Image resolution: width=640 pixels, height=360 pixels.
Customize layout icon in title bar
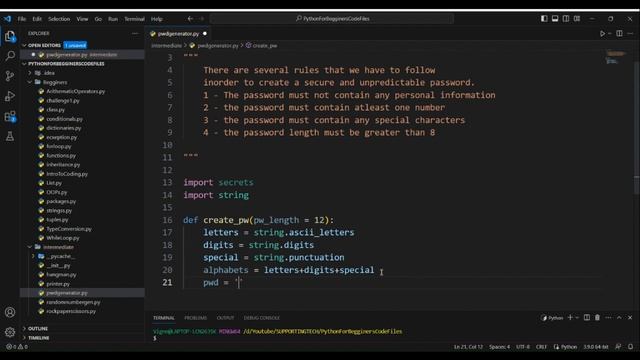pos(577,19)
